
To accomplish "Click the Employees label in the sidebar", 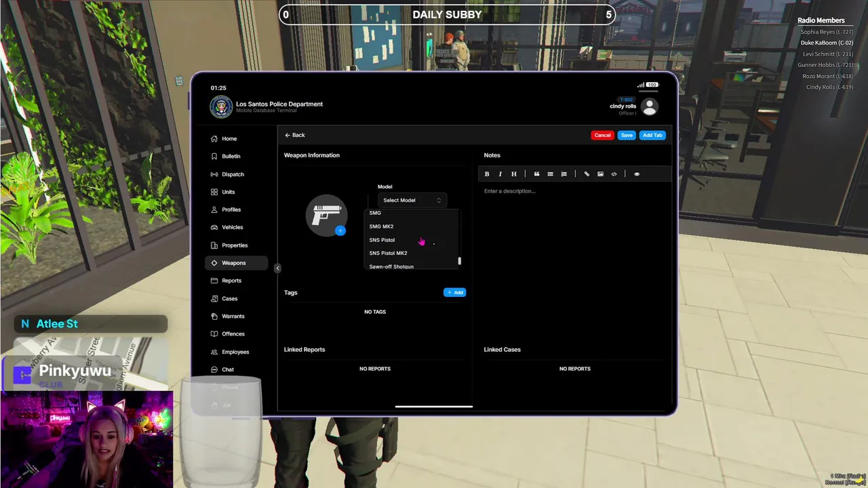I will tap(235, 352).
